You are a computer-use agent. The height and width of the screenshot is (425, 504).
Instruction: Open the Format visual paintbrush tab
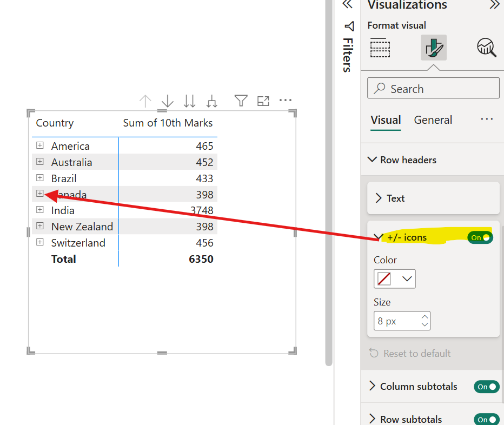(x=434, y=48)
